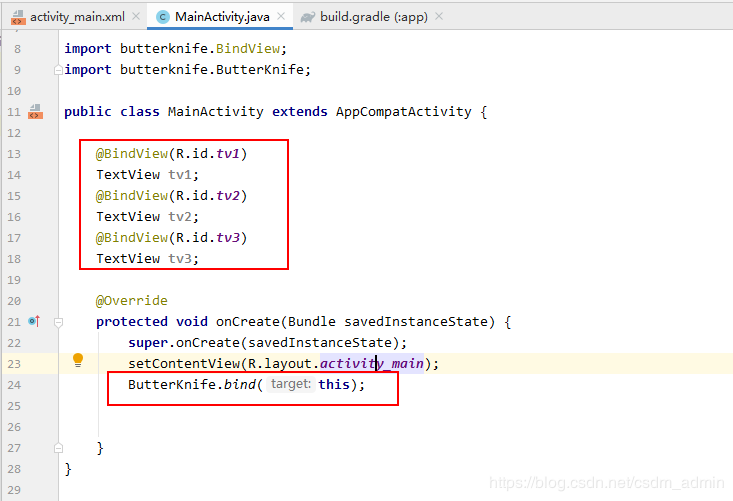The height and width of the screenshot is (501, 733).
Task: Click ButterKnife in the line 9 import
Action: [260, 70]
